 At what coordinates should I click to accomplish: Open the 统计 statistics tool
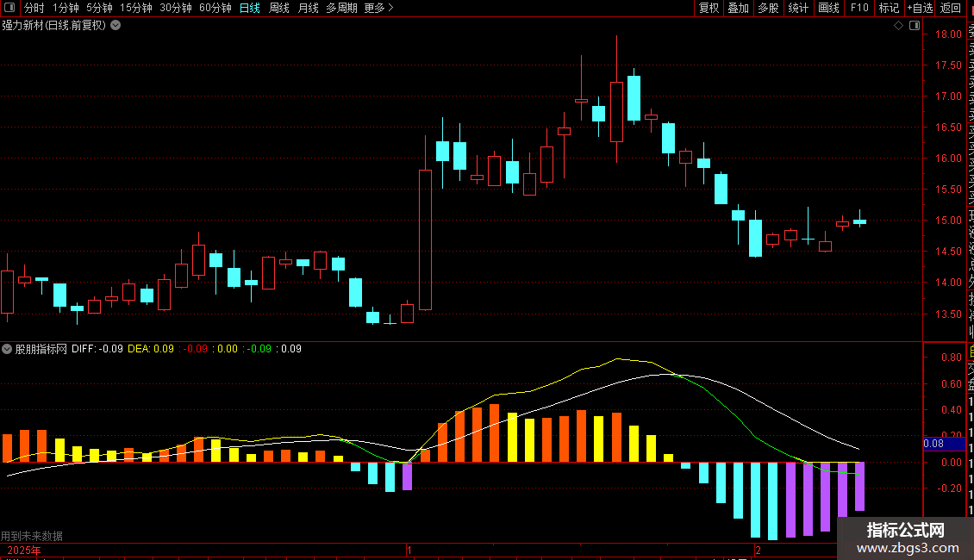(x=798, y=8)
